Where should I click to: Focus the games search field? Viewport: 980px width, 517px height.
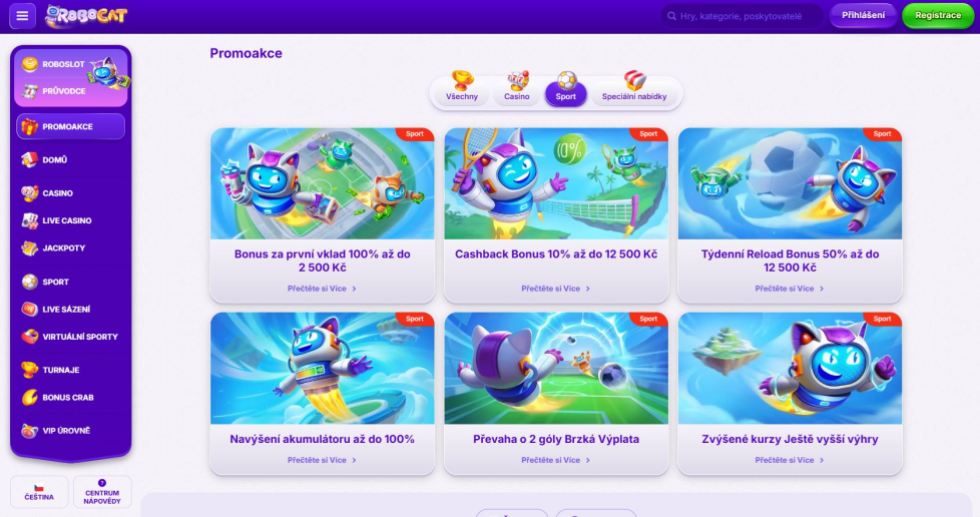tap(742, 16)
